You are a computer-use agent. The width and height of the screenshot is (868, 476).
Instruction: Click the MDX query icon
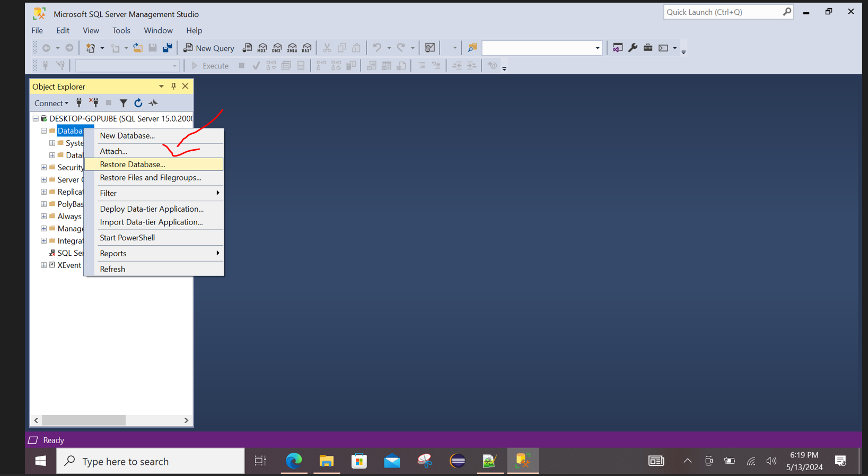pyautogui.click(x=262, y=48)
